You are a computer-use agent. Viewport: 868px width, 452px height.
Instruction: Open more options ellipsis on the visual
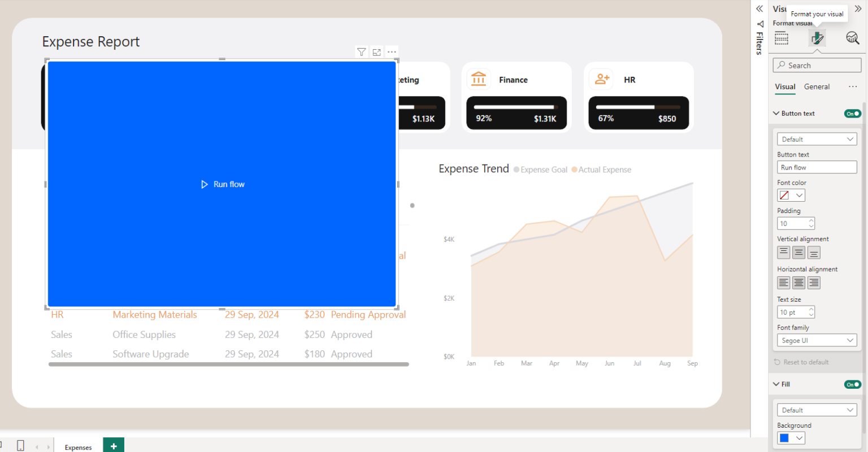pos(392,51)
